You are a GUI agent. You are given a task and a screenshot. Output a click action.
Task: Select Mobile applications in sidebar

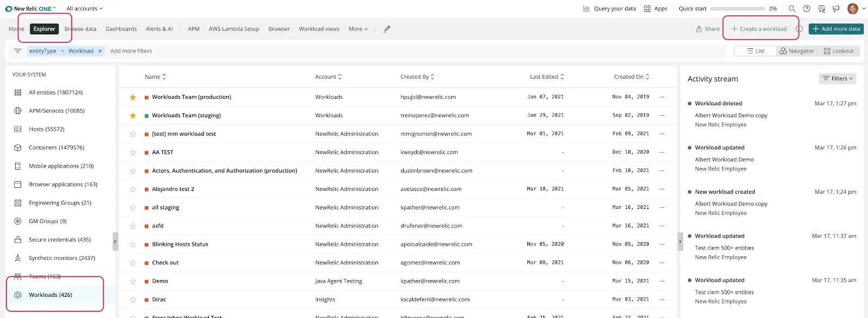tap(61, 166)
